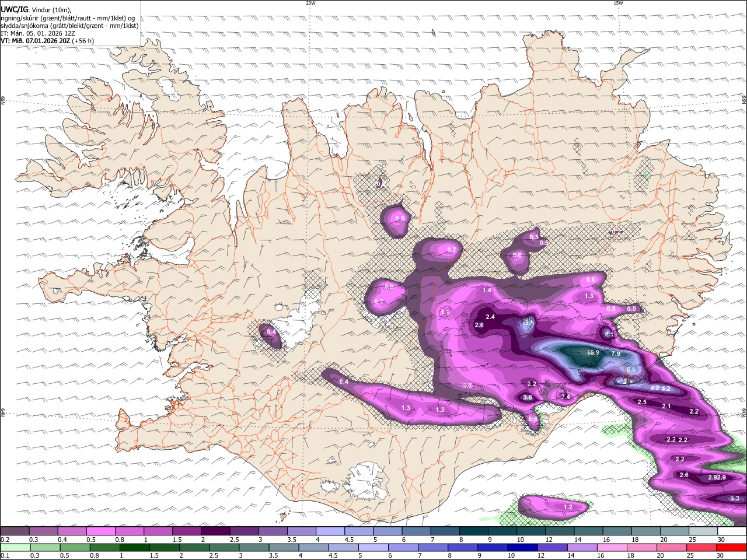
Task: Pick the bottom legend swatch between 1 and 1.5
Action: coord(135,547)
